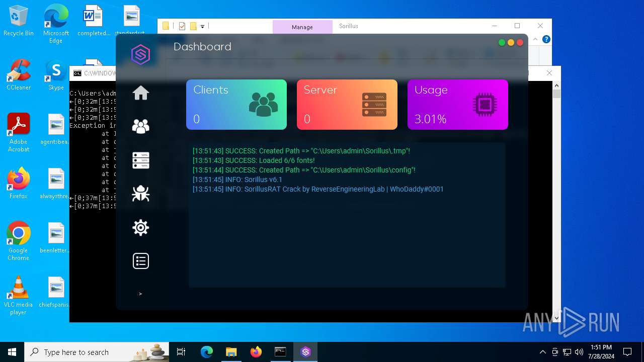Select the agentsbea file on desktop
644x362 pixels.
[x=56, y=129]
